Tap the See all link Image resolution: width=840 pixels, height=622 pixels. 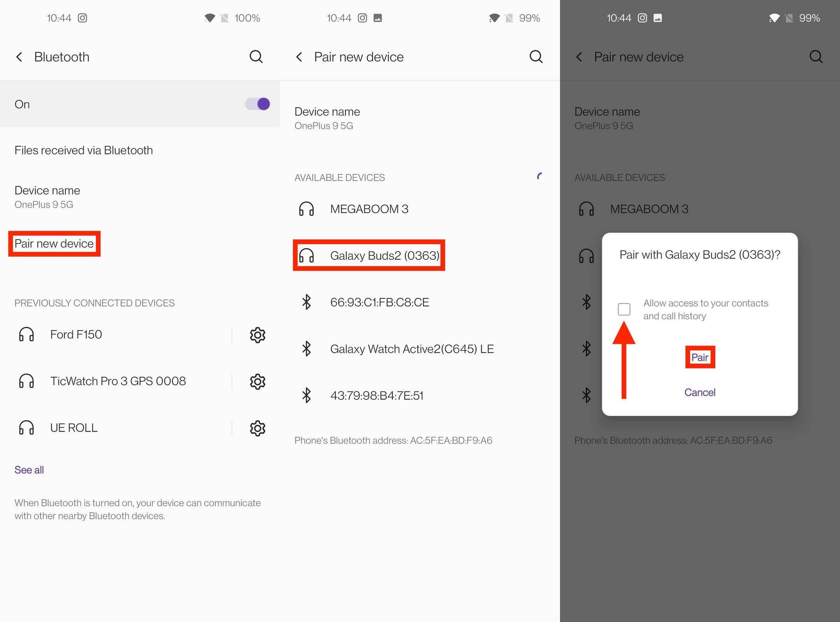[29, 470]
